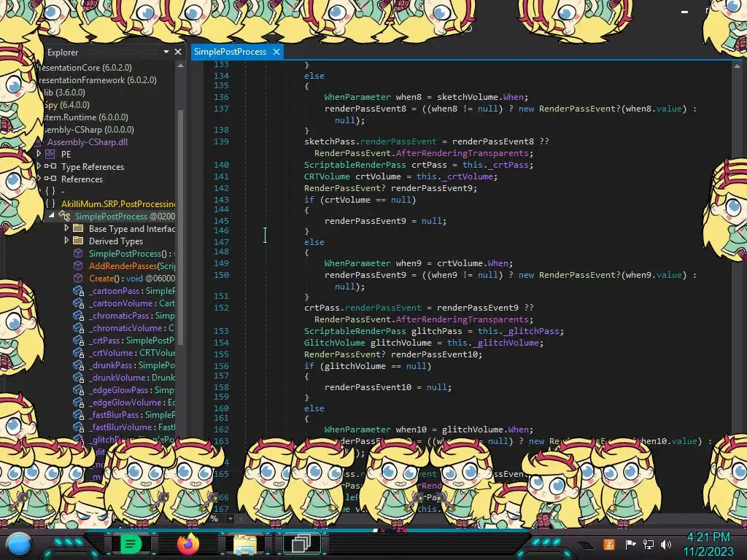Screen dimensions: 747x560
Task: Select Assembly-CSharp.dll module in tree
Action: coord(88,142)
